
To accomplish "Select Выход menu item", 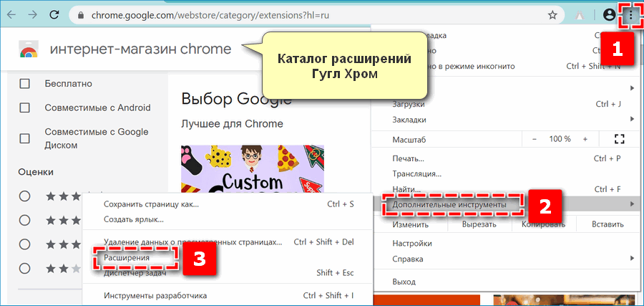I will pos(507,282).
